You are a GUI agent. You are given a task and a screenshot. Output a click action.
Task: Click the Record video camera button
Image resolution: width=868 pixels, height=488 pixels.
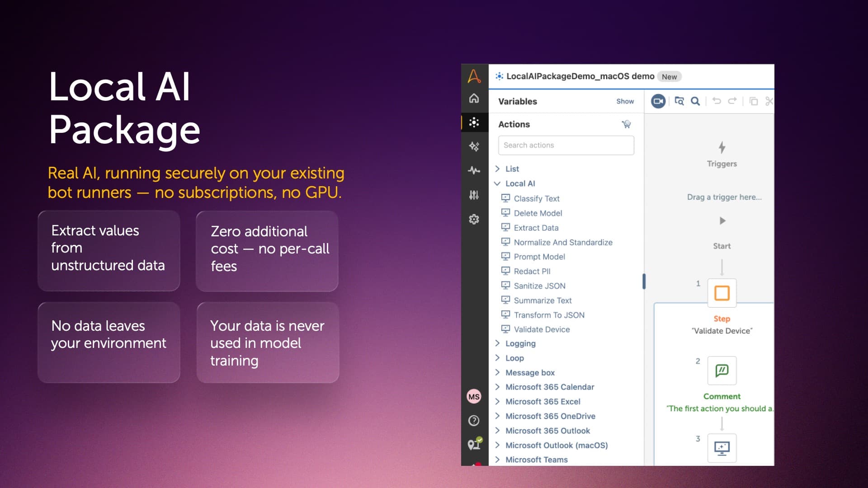point(658,101)
